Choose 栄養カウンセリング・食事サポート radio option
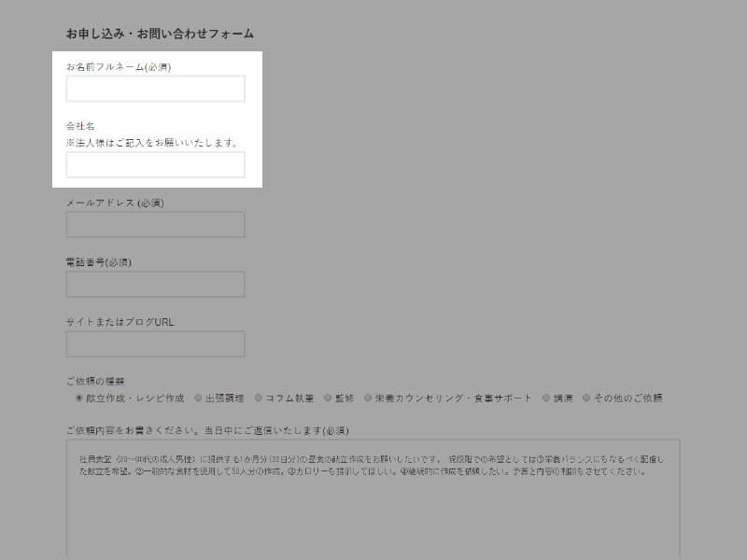Viewport: 747px width, 560px height. coord(368,398)
